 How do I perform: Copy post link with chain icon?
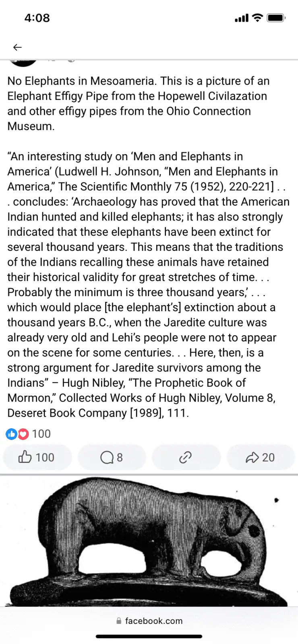click(x=186, y=457)
